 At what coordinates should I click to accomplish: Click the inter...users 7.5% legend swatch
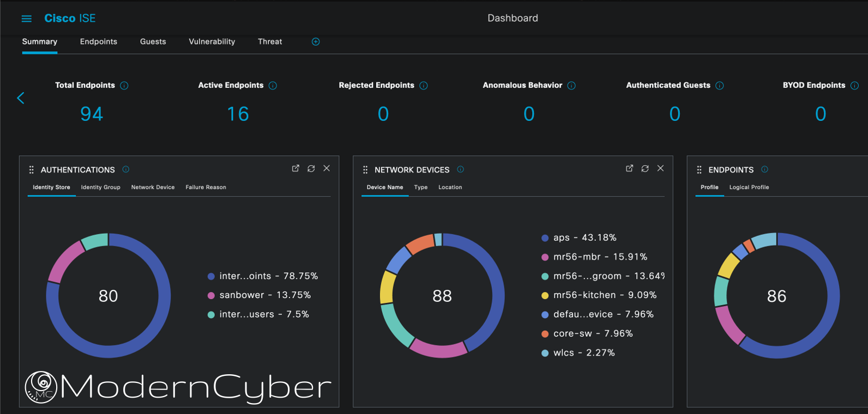[x=211, y=315]
